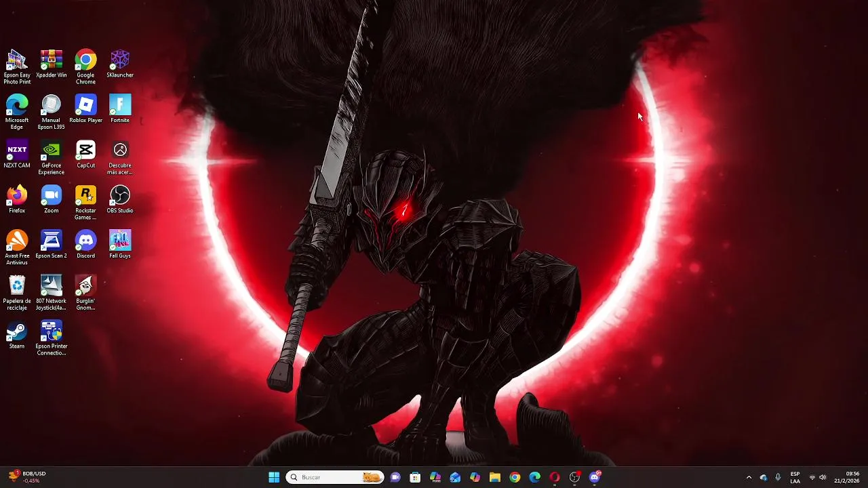The image size is (868, 488).
Task: Select the SKlauncher desktop icon
Action: pyautogui.click(x=120, y=64)
